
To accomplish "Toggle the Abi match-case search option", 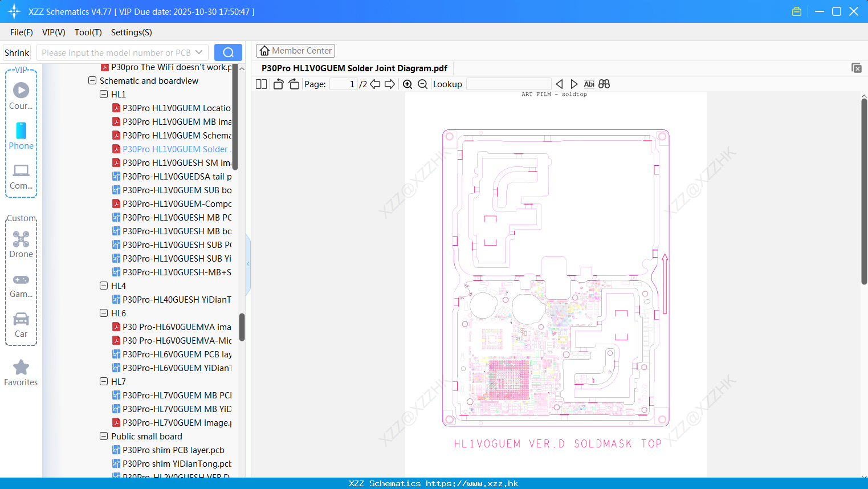I will pyautogui.click(x=589, y=84).
